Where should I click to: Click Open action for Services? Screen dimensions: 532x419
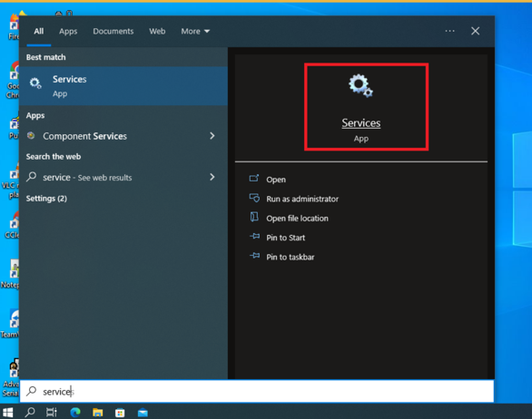click(x=275, y=180)
